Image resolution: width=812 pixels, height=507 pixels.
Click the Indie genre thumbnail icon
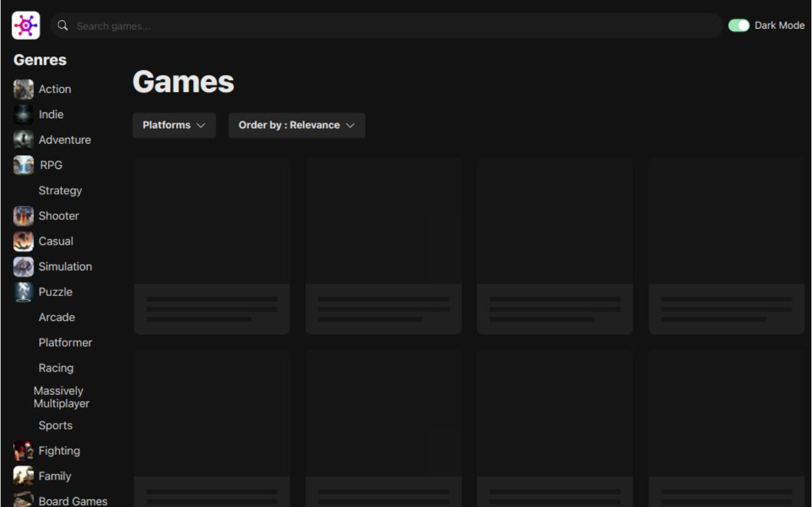click(24, 115)
